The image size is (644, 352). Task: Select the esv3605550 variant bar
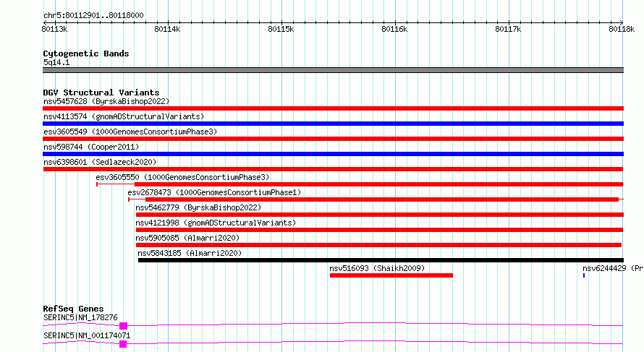360,184
